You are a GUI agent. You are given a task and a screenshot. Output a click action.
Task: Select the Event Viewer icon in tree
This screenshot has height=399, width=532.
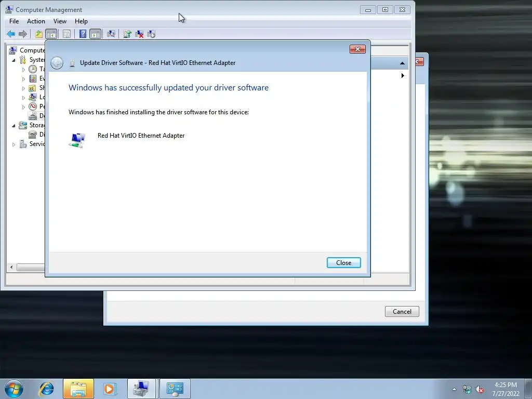click(33, 78)
